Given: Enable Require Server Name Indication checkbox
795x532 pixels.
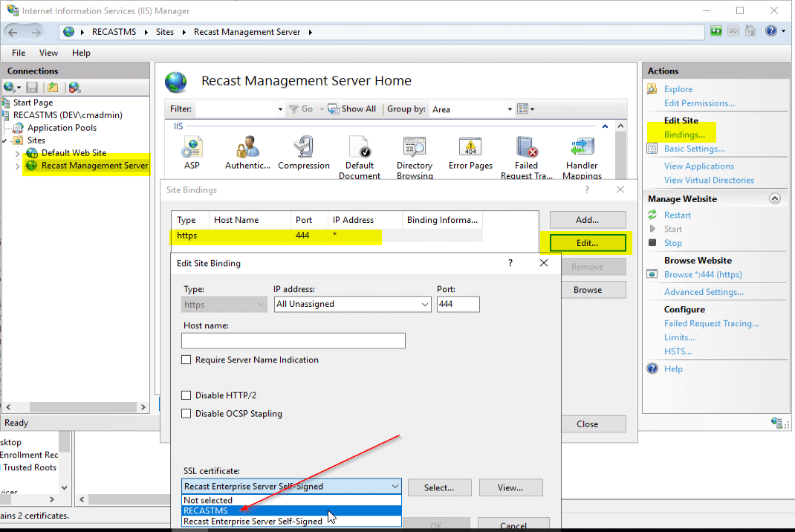Looking at the screenshot, I should pyautogui.click(x=186, y=360).
